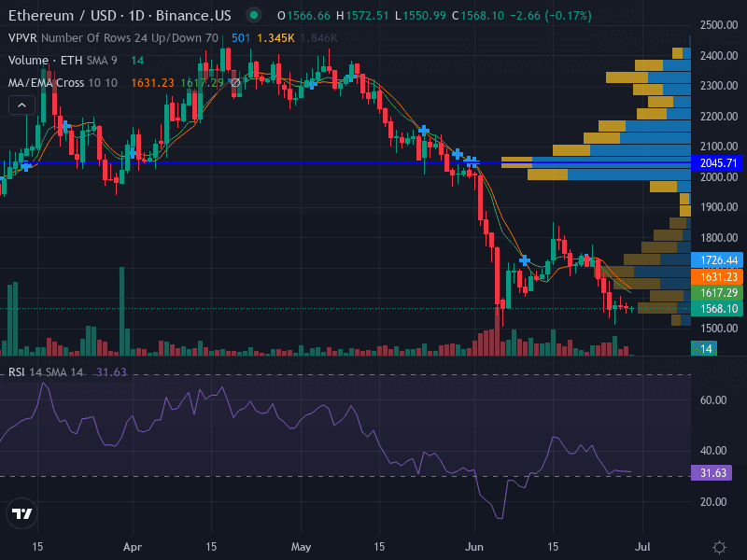Click the RSI value label 31.63
747x560 pixels.
click(712, 473)
